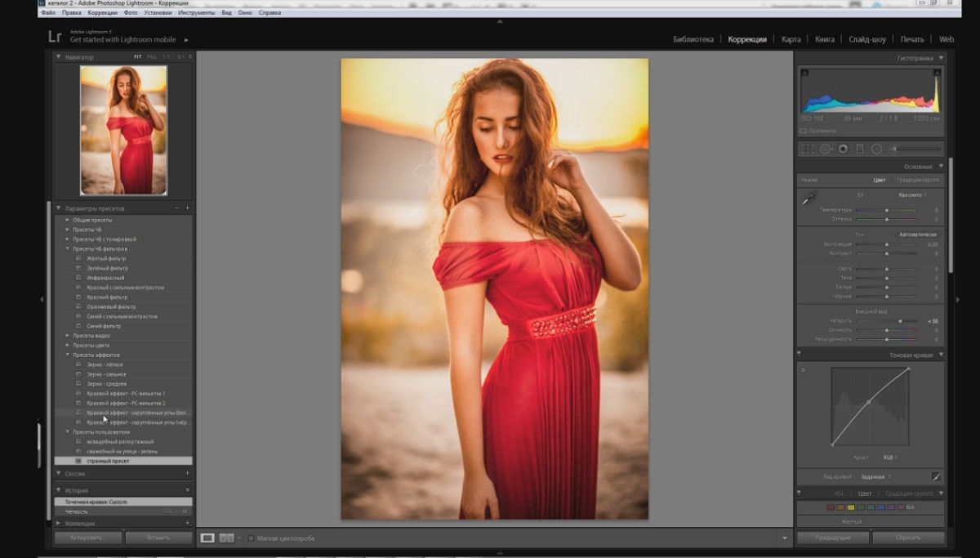Screen dimensions: 980x558
Task: Pick the white balance eyedropper tool
Action: click(x=808, y=199)
